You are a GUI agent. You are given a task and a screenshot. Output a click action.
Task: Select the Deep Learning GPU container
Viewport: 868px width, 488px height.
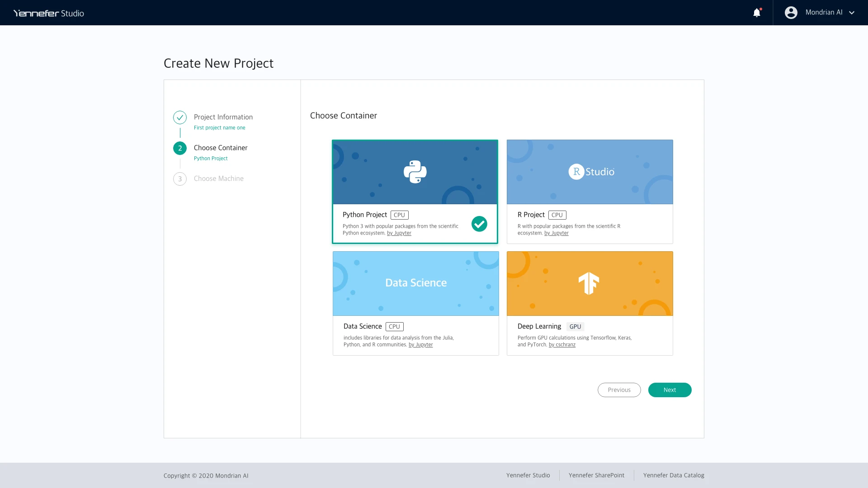coord(539,326)
